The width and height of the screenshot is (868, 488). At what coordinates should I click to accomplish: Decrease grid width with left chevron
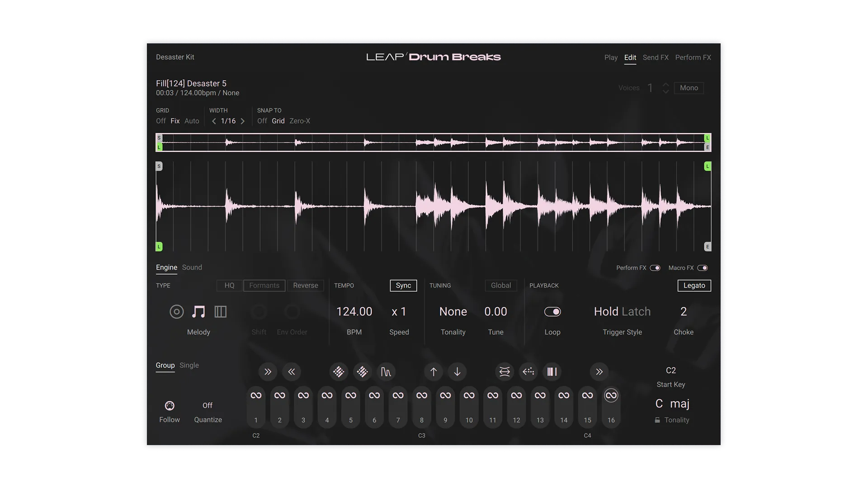click(214, 121)
